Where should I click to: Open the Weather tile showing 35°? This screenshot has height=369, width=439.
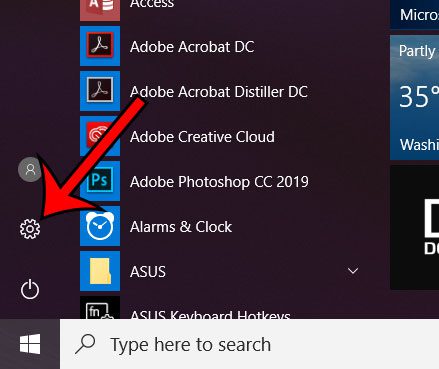[x=415, y=98]
